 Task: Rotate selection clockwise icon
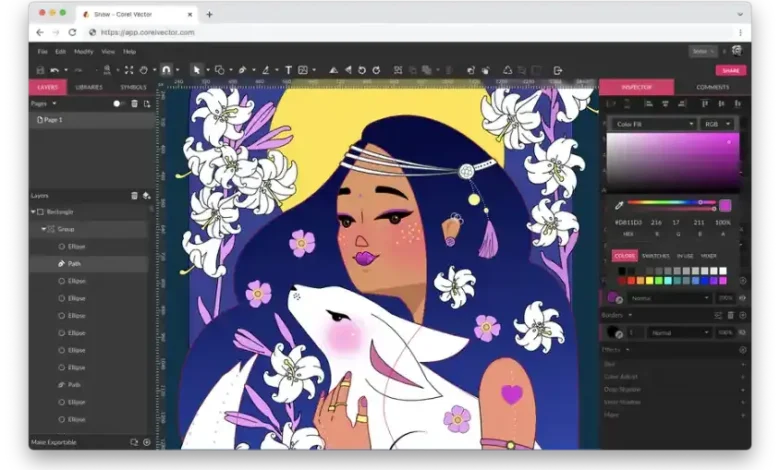pos(377,70)
